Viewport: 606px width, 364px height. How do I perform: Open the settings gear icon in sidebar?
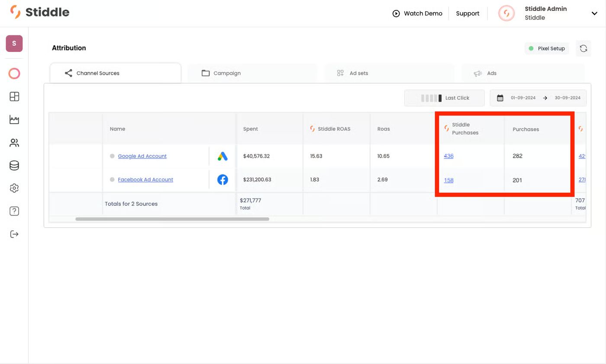[14, 188]
